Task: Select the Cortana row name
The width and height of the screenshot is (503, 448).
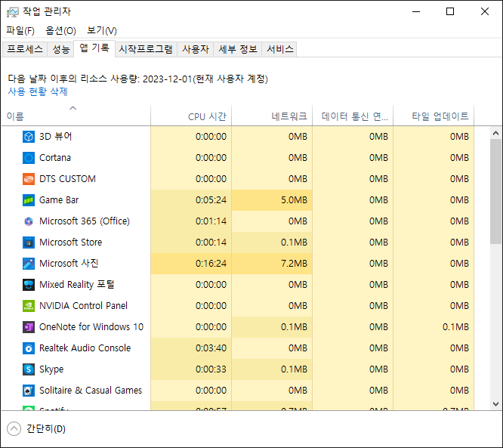Action: [x=55, y=158]
